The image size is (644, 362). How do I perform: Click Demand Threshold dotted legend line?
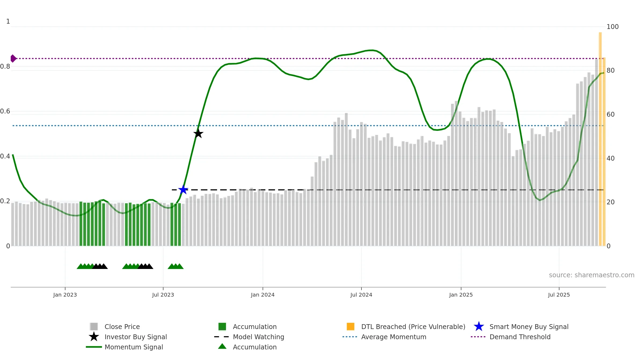click(478, 337)
